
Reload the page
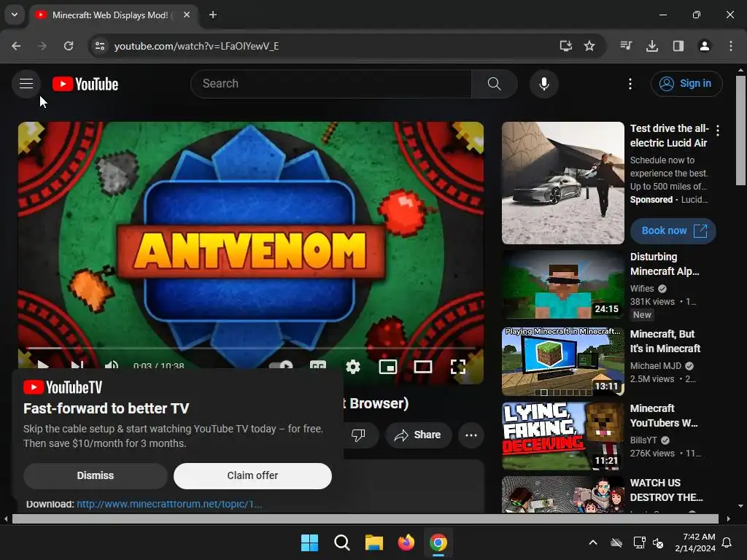(69, 46)
